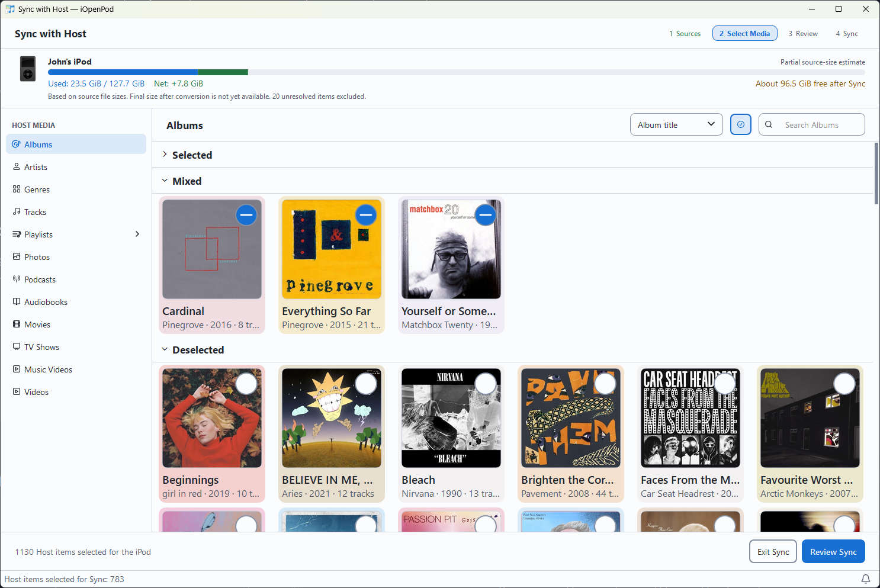The height and width of the screenshot is (588, 880).
Task: Click the Podcasts broadcast icon
Action: pyautogui.click(x=17, y=279)
